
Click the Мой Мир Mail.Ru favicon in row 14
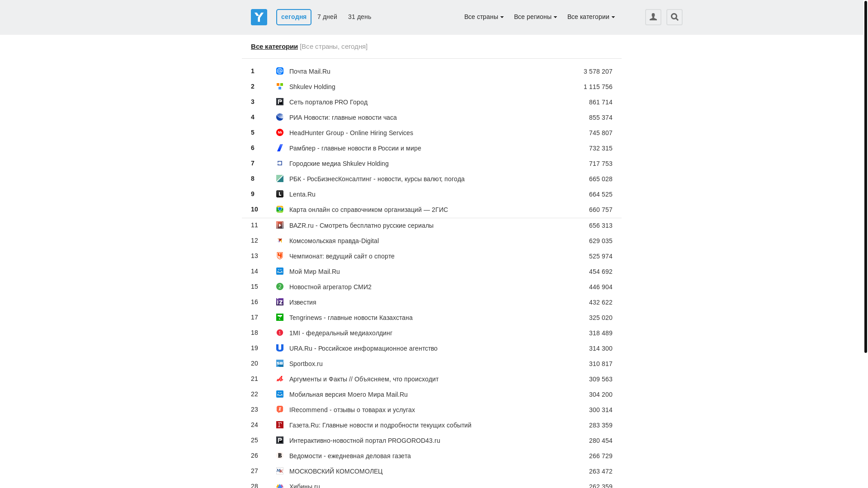pos(280,271)
